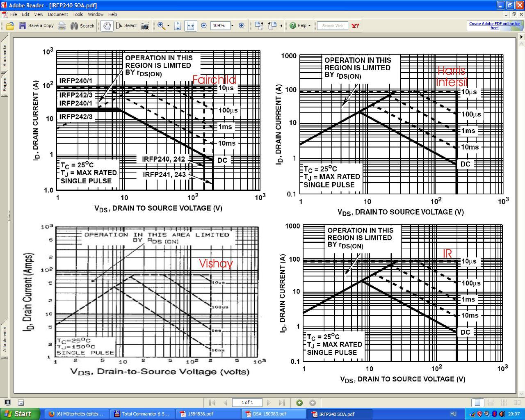This screenshot has height=420, width=525.
Task: Go to the first page
Action: pyautogui.click(x=212, y=403)
